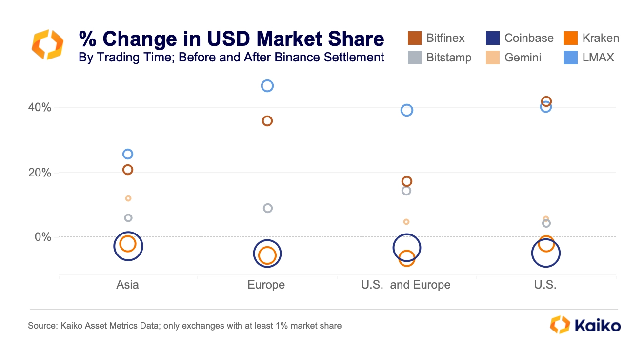Click the Kraken legend color square

pos(571,38)
